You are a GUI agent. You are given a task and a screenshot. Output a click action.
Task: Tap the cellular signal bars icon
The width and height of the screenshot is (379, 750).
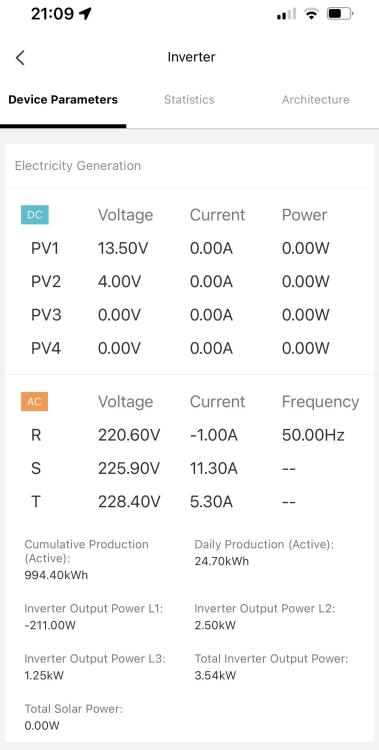coord(286,14)
